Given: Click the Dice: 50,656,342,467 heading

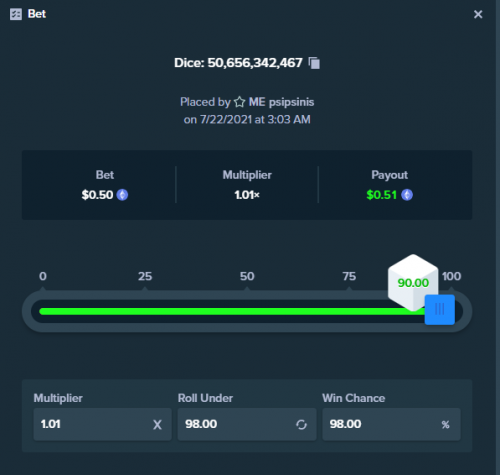Looking at the screenshot, I should [238, 63].
